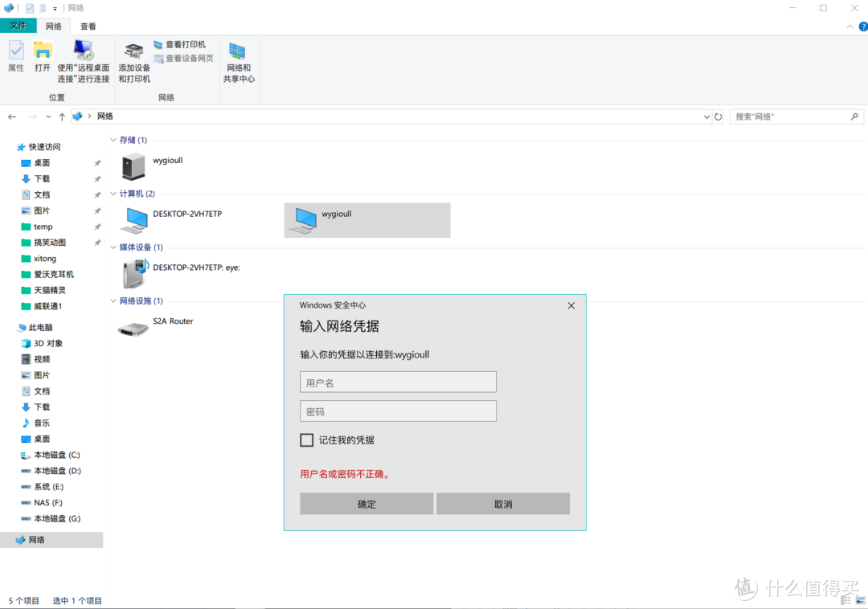Collapse the 存储 group header
Image resolution: width=868 pixels, height=609 pixels.
pos(113,140)
